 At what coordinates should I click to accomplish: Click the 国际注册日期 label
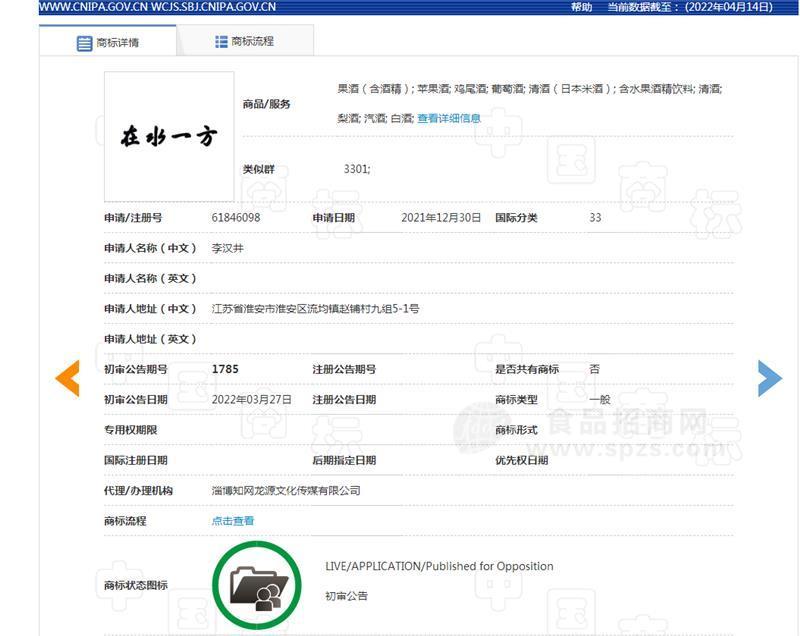[136, 460]
